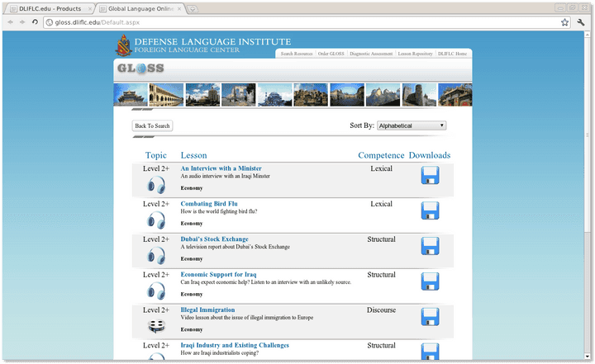Download Dubai's Stock Exchange lesson via disk icon

point(430,246)
